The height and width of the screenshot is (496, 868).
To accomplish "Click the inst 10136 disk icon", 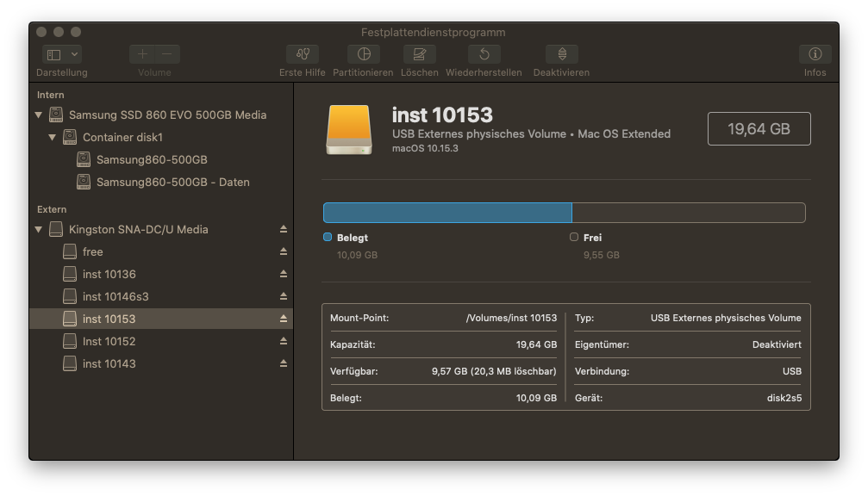I will 70,274.
